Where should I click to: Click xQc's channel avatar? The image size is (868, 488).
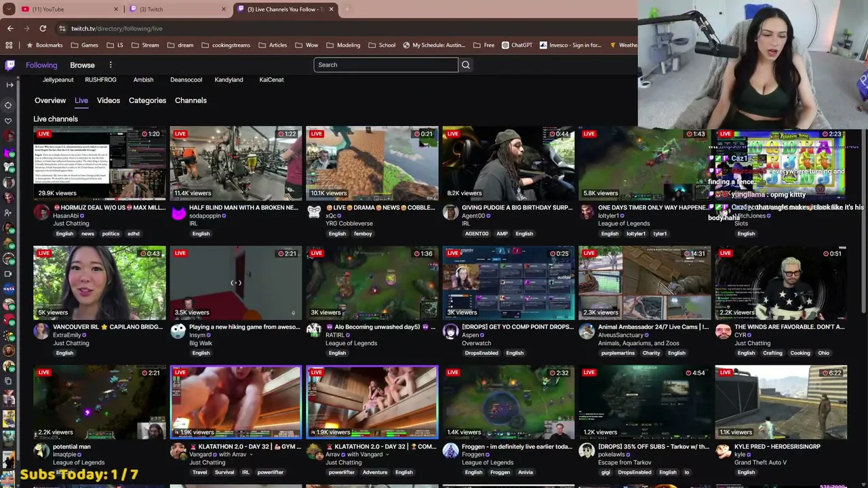click(x=314, y=213)
